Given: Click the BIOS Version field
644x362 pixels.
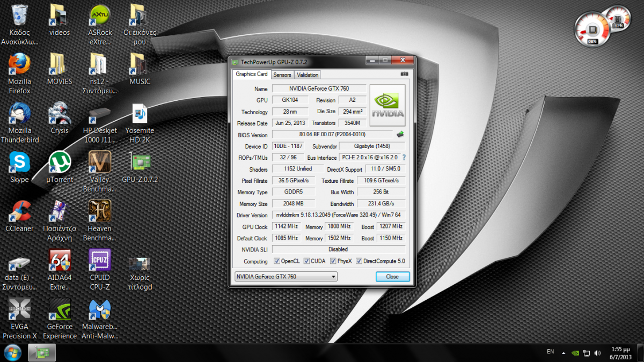Looking at the screenshot, I should coord(332,134).
